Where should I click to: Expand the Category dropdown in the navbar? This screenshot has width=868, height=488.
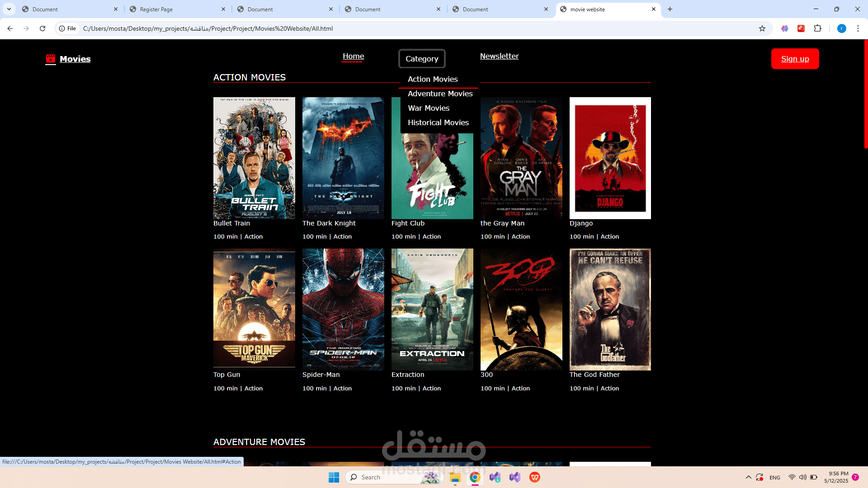[422, 59]
